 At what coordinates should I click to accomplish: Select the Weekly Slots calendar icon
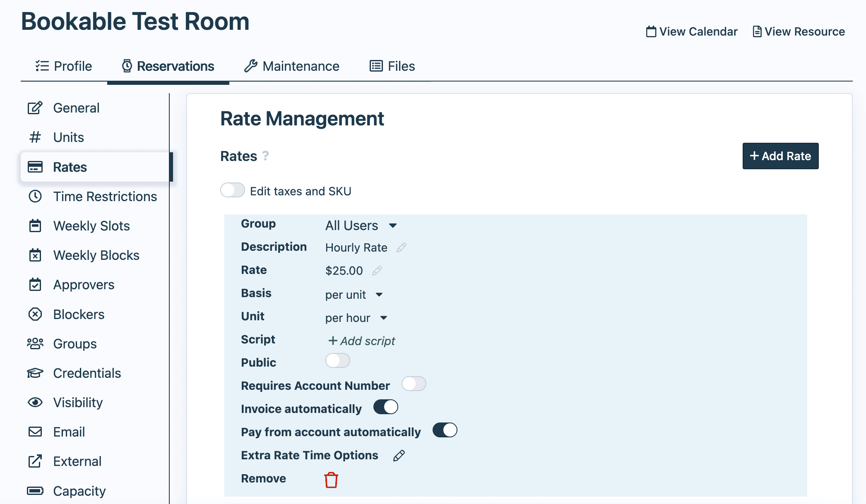pyautogui.click(x=35, y=226)
